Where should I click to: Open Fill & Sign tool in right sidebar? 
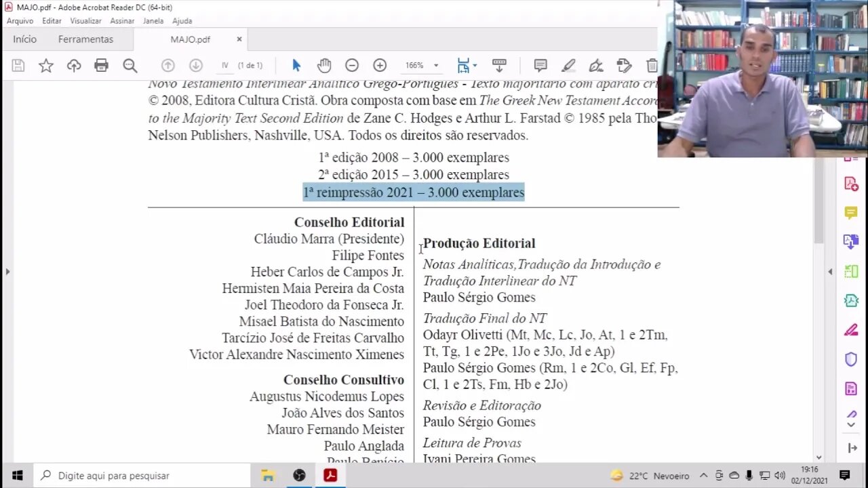[x=851, y=330]
